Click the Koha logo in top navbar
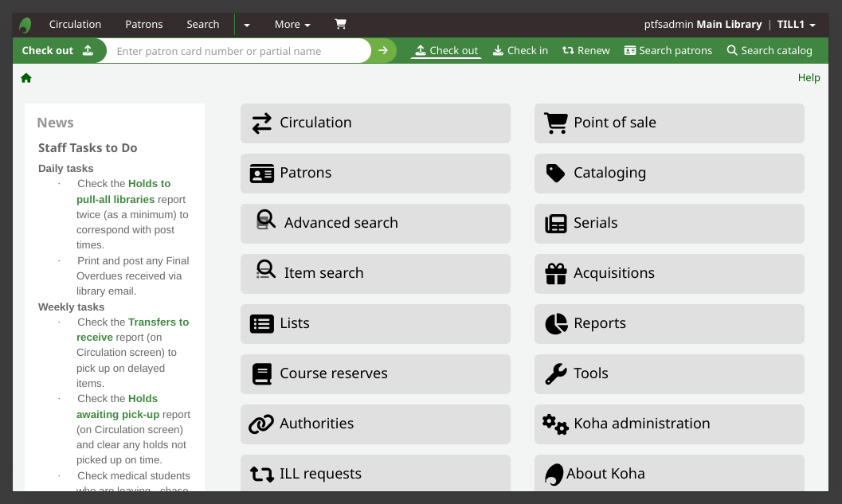This screenshot has height=504, width=842. 25,25
